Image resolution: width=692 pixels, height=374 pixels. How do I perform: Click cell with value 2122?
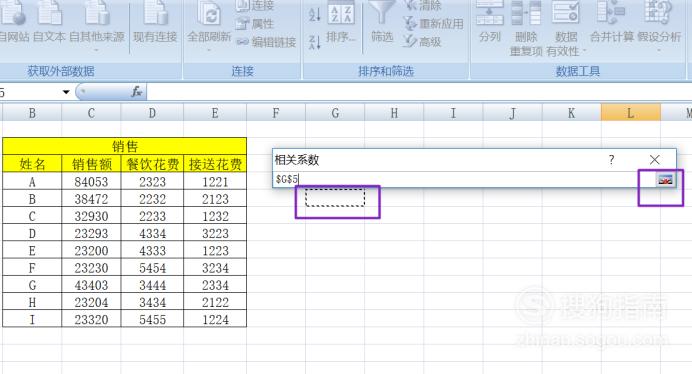[215, 302]
